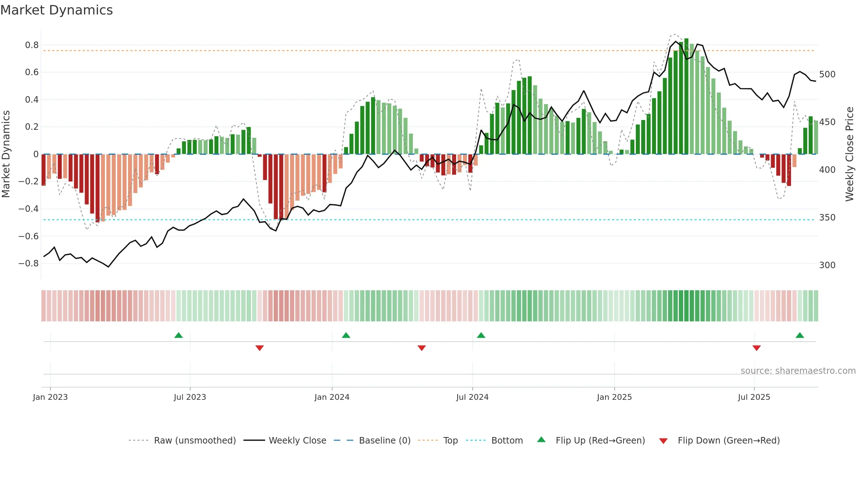Click the red flip-down marker at Jul 2025

[757, 348]
